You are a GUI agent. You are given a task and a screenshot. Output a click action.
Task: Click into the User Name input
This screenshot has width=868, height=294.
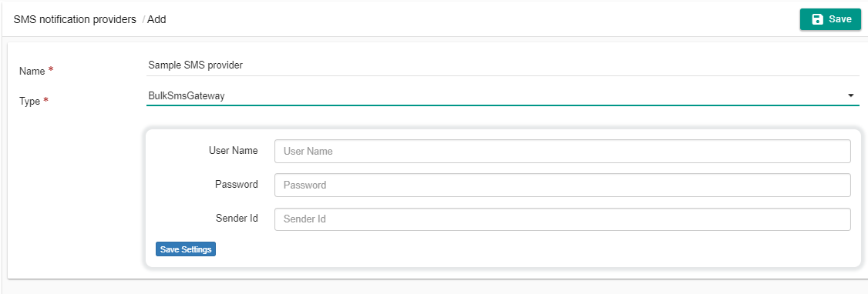point(563,151)
